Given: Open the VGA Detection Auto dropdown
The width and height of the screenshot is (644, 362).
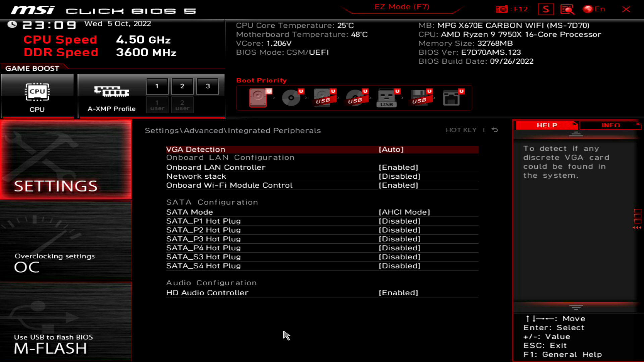Looking at the screenshot, I should [x=391, y=149].
